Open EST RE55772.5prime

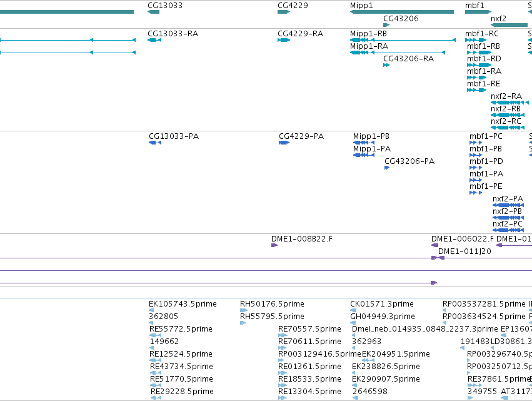point(181,329)
